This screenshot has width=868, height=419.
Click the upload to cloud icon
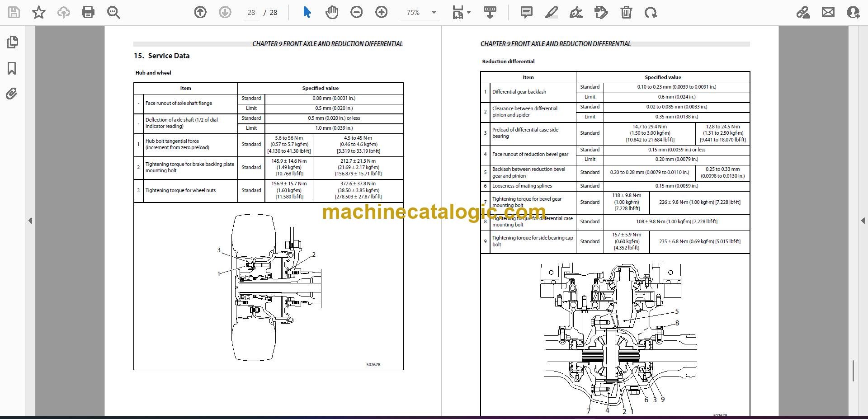click(x=63, y=12)
